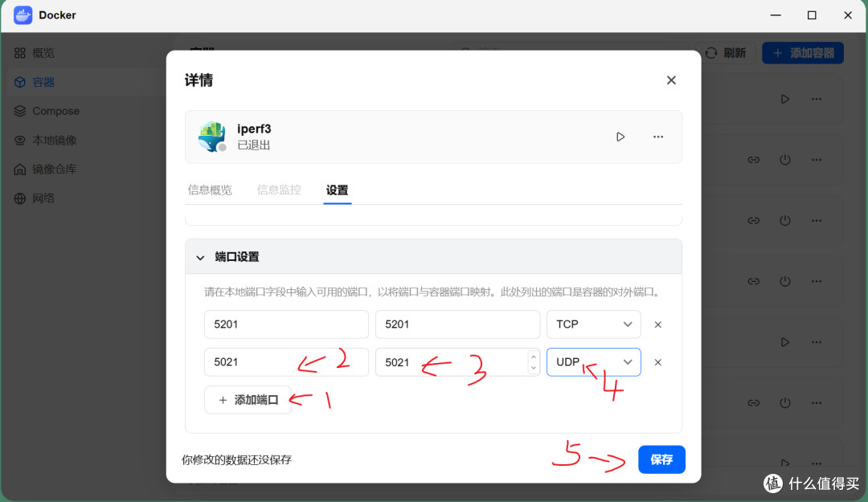
Task: Remove the UDP 5021 port mapping row
Action: (x=657, y=362)
